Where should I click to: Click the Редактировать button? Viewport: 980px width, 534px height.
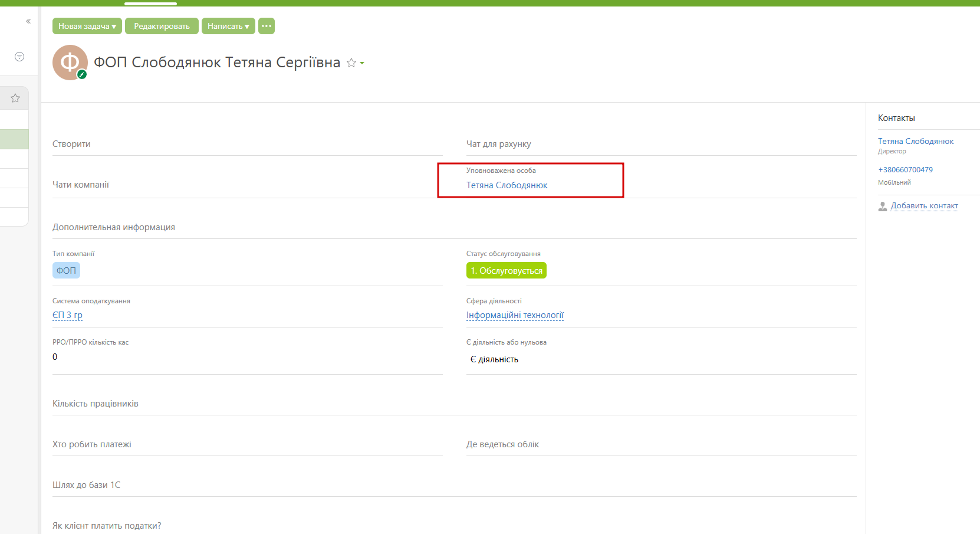[162, 26]
